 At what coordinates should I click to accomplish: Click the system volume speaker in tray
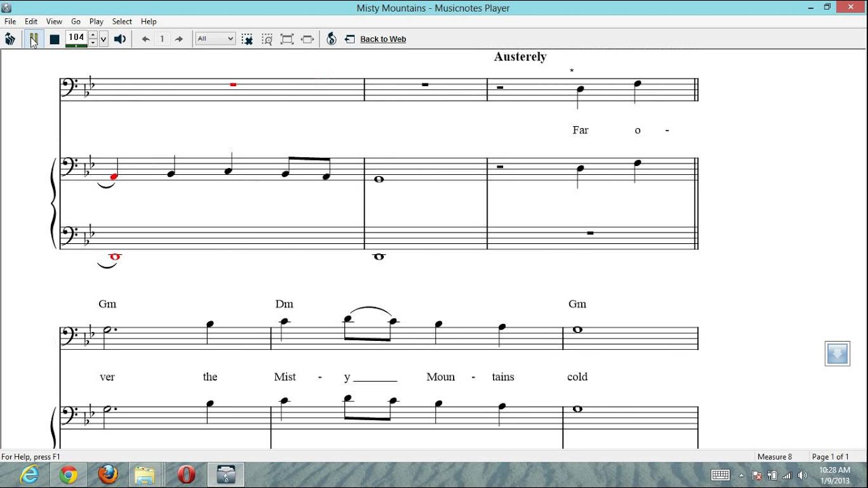[x=802, y=475]
